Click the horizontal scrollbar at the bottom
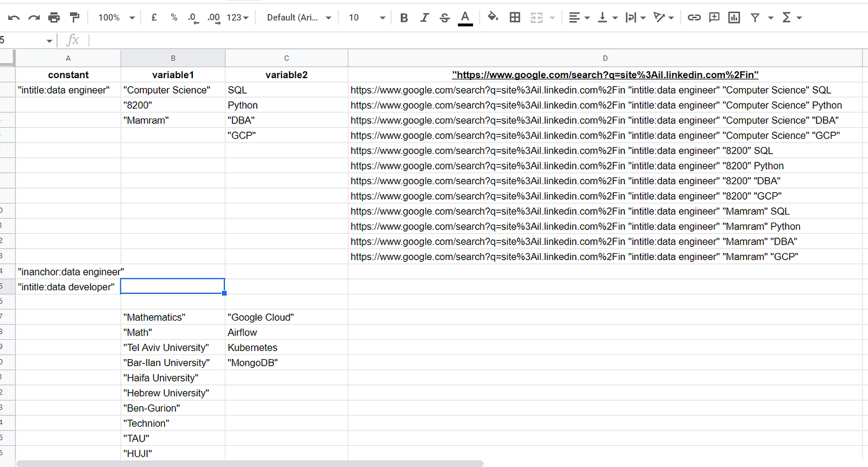 pyautogui.click(x=250, y=463)
